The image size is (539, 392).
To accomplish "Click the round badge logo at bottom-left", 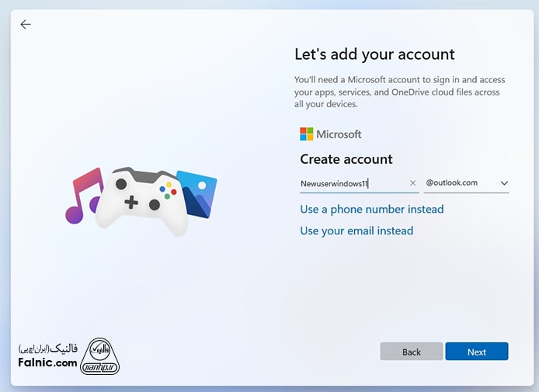I will pyautogui.click(x=101, y=356).
